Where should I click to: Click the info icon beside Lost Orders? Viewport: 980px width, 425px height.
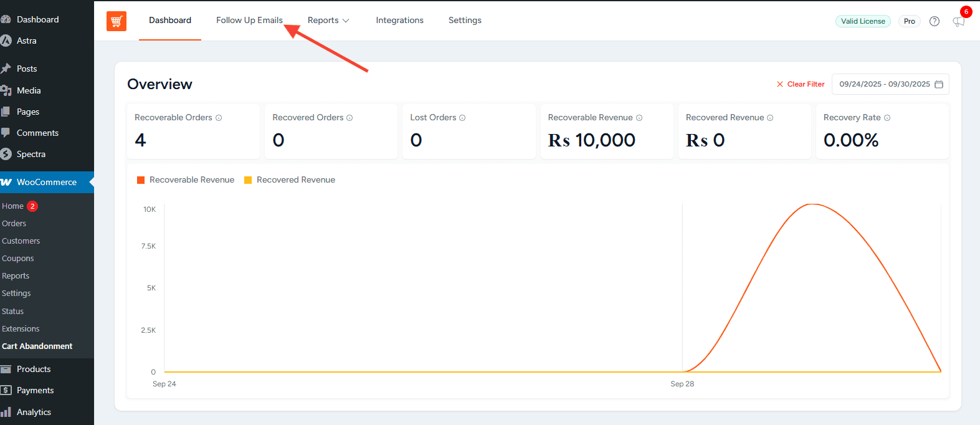[462, 118]
